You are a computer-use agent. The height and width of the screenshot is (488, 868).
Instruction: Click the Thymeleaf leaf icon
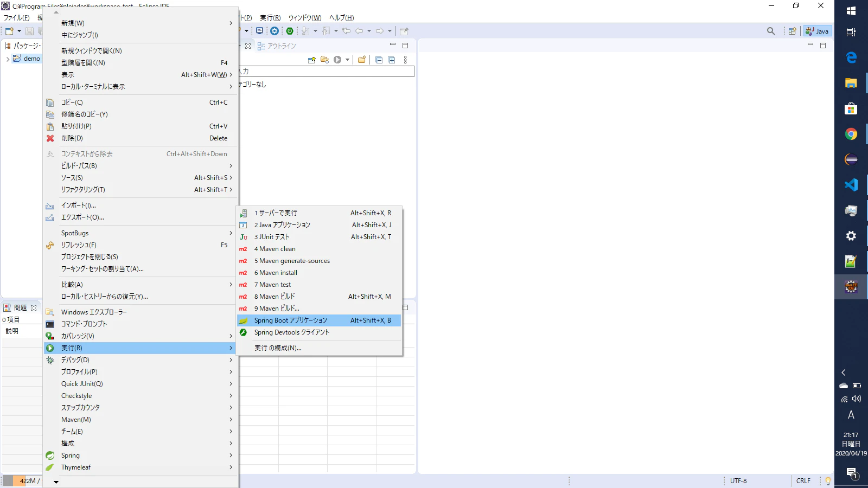(x=50, y=467)
